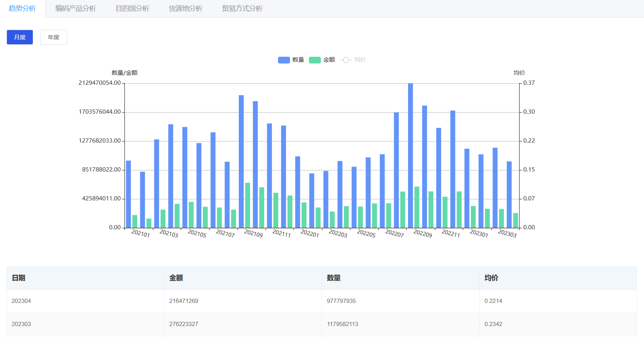
Task: Select the 月度 button
Action: (x=20, y=37)
